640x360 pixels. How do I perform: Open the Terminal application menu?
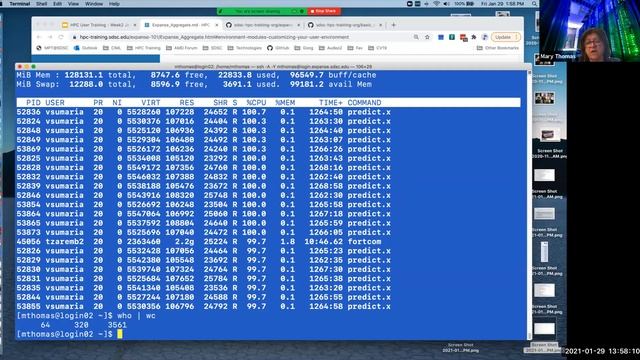click(x=20, y=4)
